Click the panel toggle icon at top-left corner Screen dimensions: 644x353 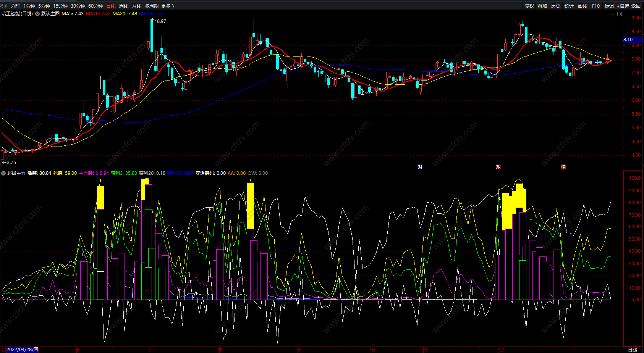click(x=4, y=6)
